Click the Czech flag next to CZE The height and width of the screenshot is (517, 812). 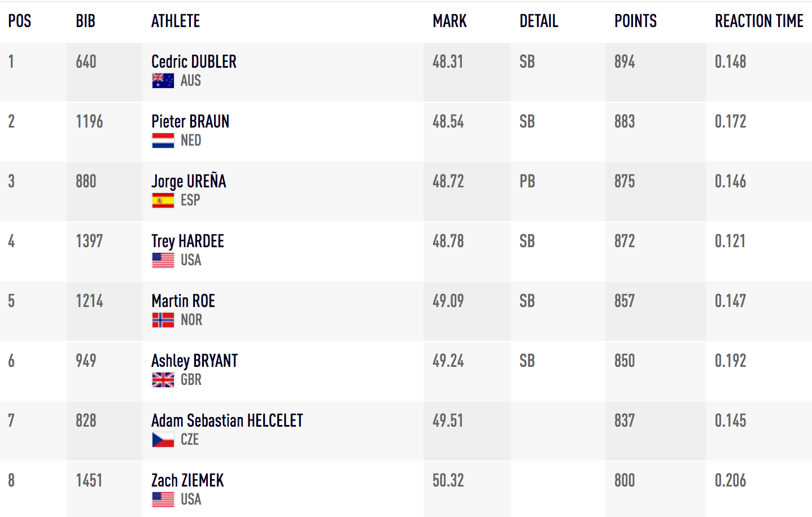click(163, 440)
